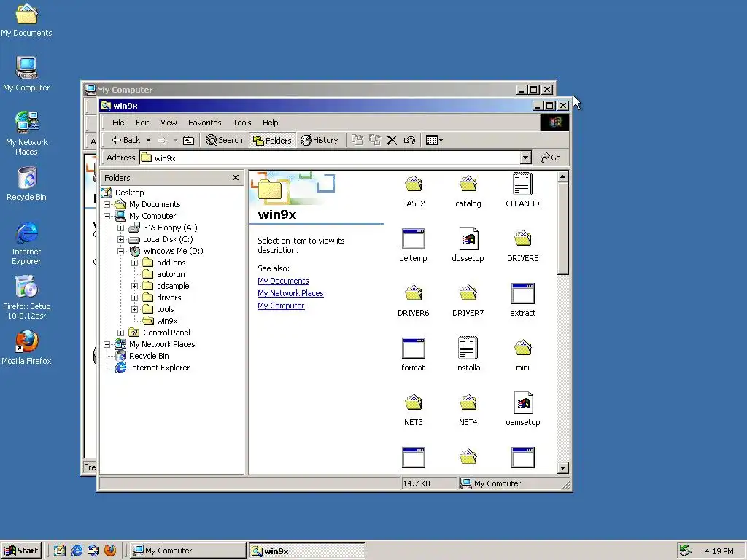Open the Favorites menu
747x560 pixels.
point(205,122)
